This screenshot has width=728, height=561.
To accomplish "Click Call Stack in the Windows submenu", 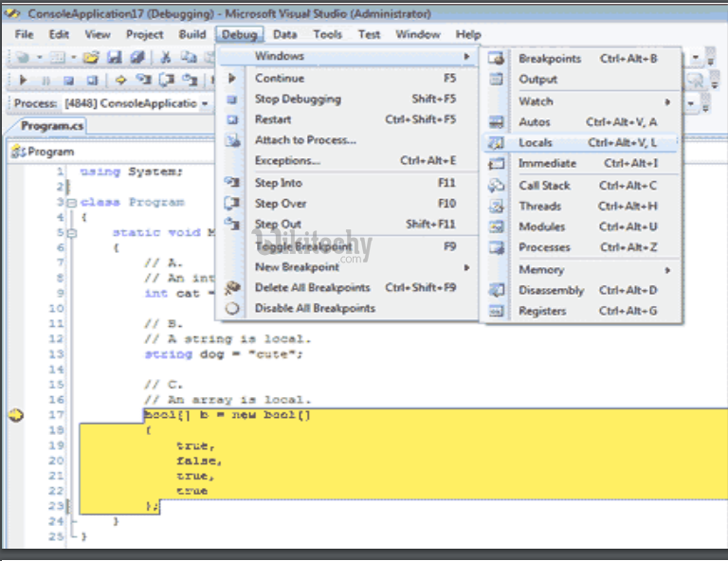I will click(x=544, y=186).
